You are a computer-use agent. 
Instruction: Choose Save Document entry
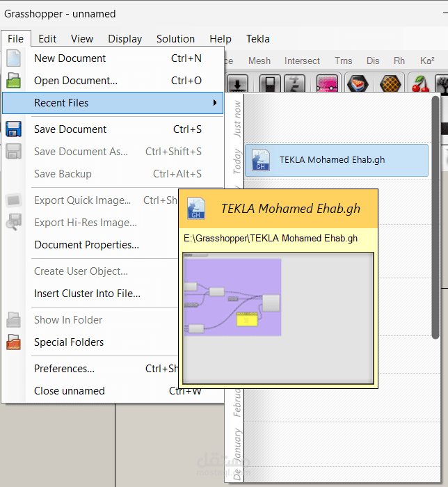(113, 129)
